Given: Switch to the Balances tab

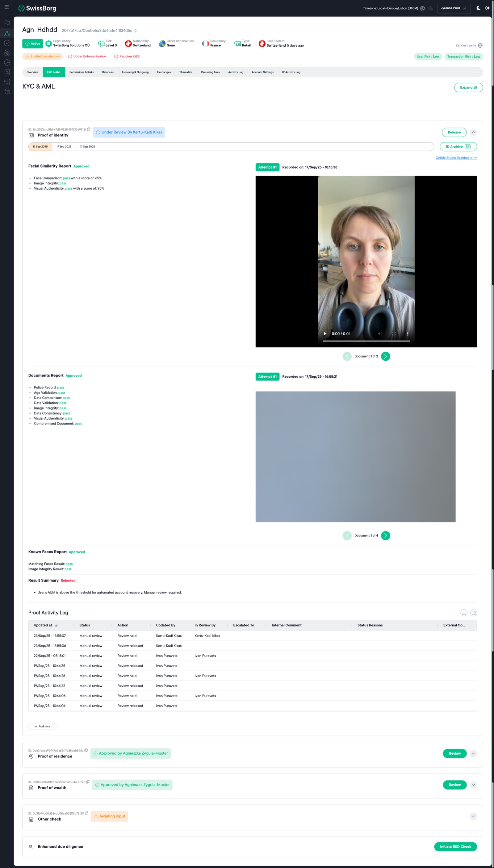Looking at the screenshot, I should click(x=108, y=72).
